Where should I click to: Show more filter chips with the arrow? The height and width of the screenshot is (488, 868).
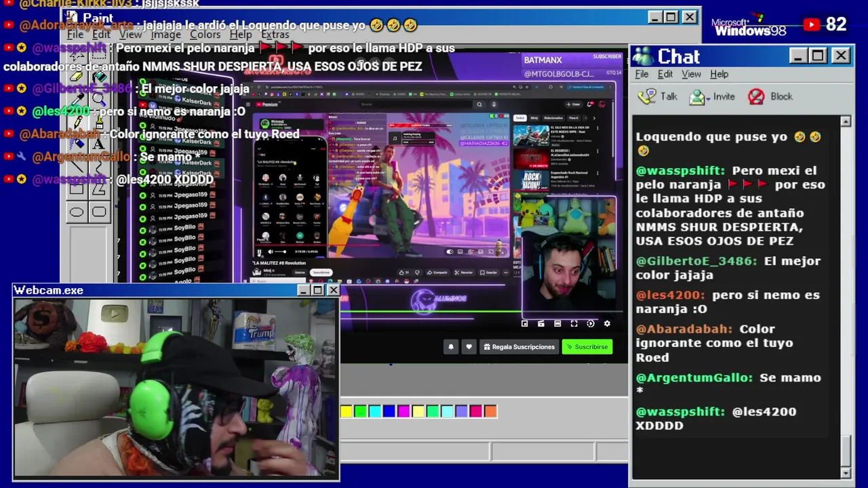click(x=594, y=118)
